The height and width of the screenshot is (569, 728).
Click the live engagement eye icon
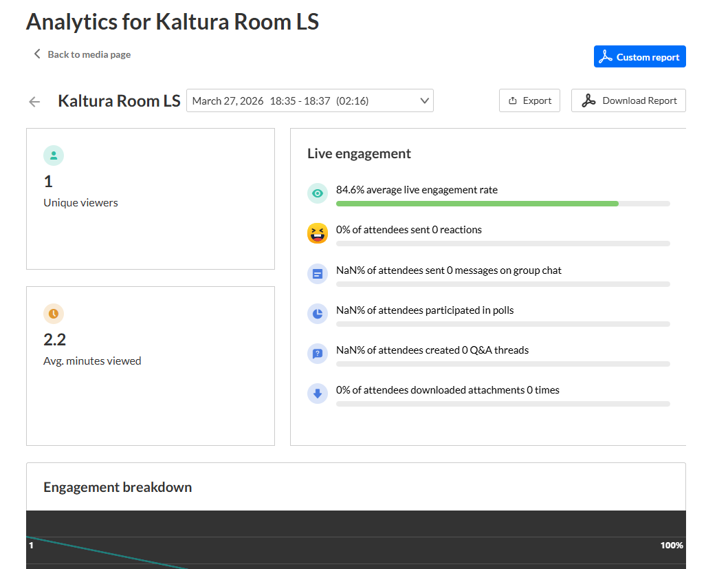pos(317,194)
